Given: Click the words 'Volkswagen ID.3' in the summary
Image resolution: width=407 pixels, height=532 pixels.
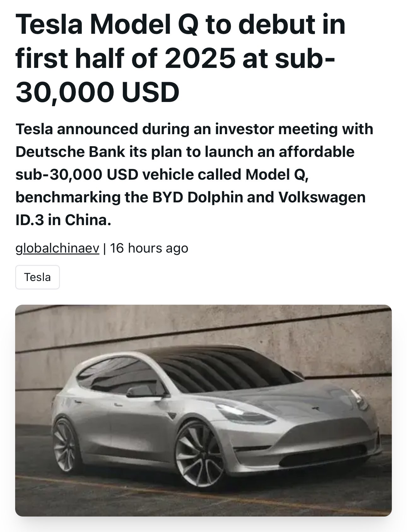Looking at the screenshot, I should pos(191,208).
